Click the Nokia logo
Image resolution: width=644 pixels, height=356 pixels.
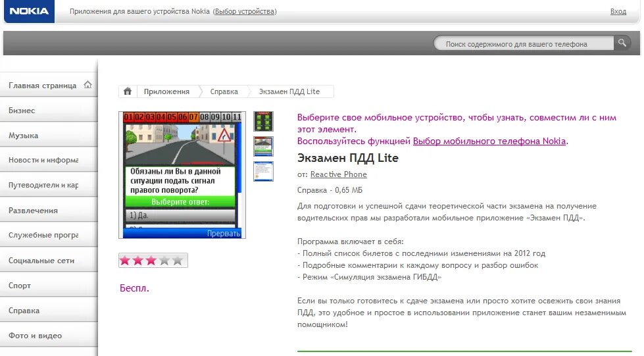pyautogui.click(x=29, y=11)
